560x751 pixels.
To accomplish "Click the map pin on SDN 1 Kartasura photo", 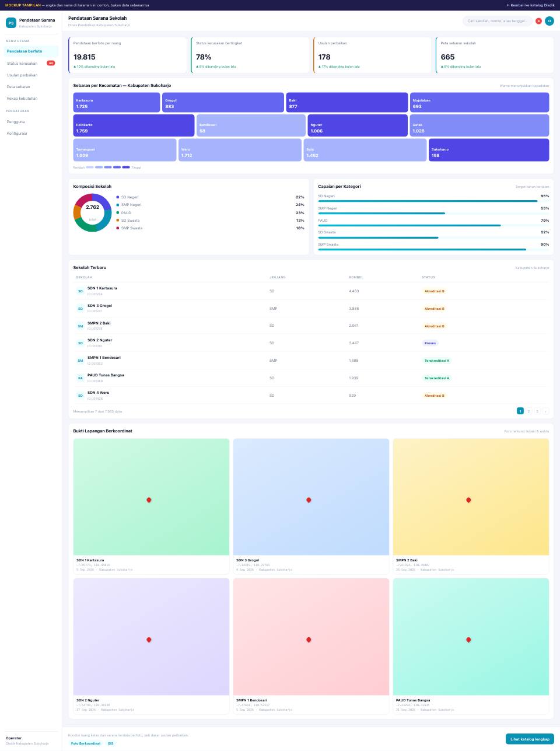I will coord(149,500).
